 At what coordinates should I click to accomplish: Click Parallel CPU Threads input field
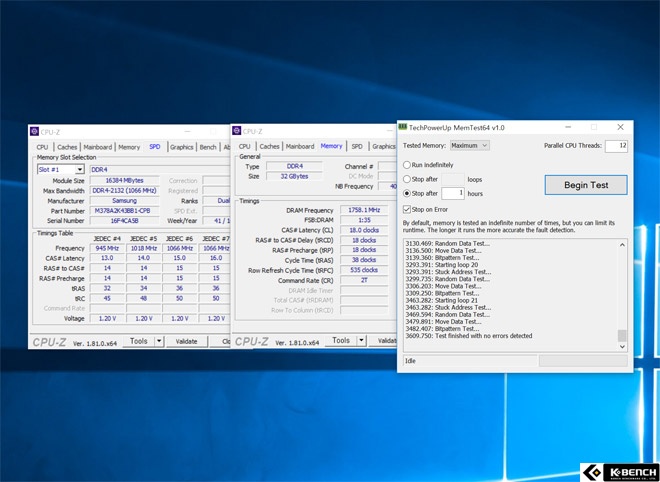point(616,146)
